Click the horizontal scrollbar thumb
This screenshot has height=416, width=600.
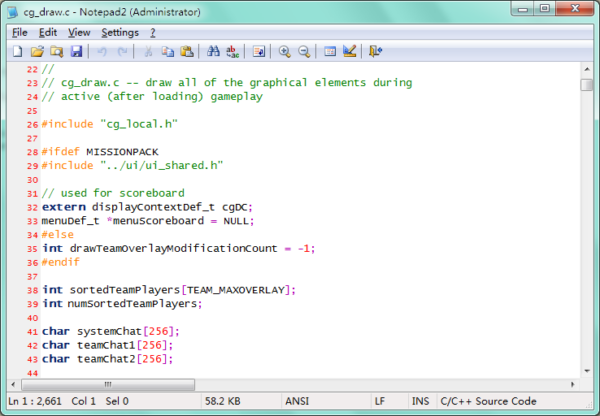108,384
